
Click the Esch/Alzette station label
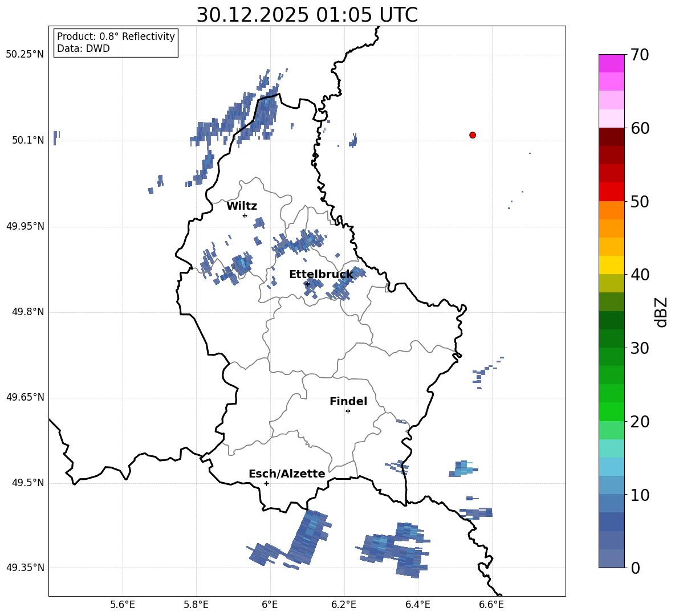(287, 474)
